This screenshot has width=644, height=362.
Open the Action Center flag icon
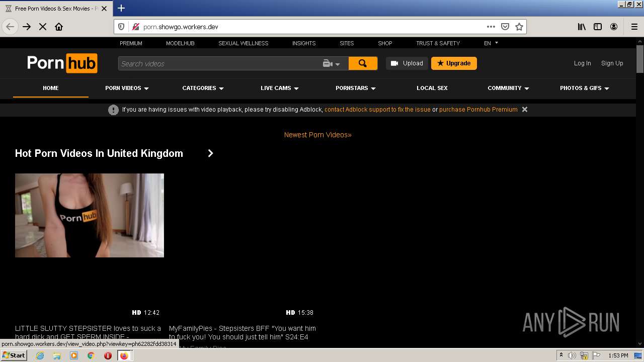596,355
